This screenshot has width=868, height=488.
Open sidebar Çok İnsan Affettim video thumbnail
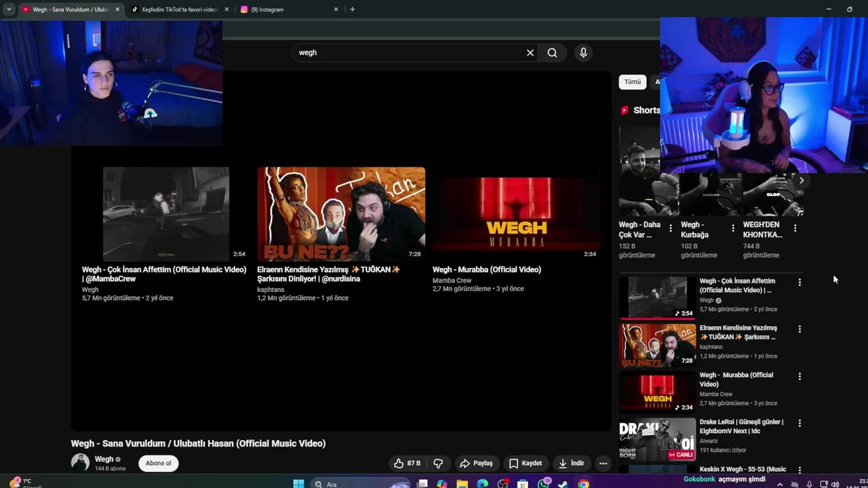tap(657, 297)
